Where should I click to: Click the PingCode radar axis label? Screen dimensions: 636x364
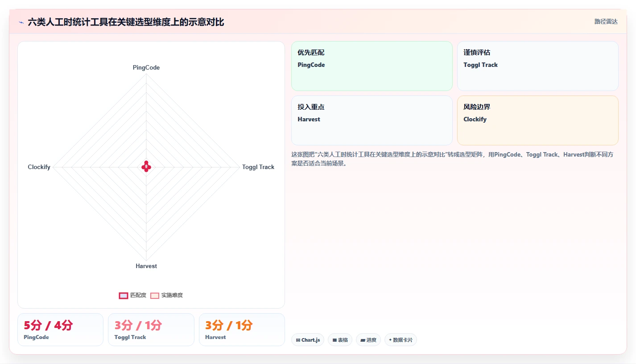pos(146,68)
